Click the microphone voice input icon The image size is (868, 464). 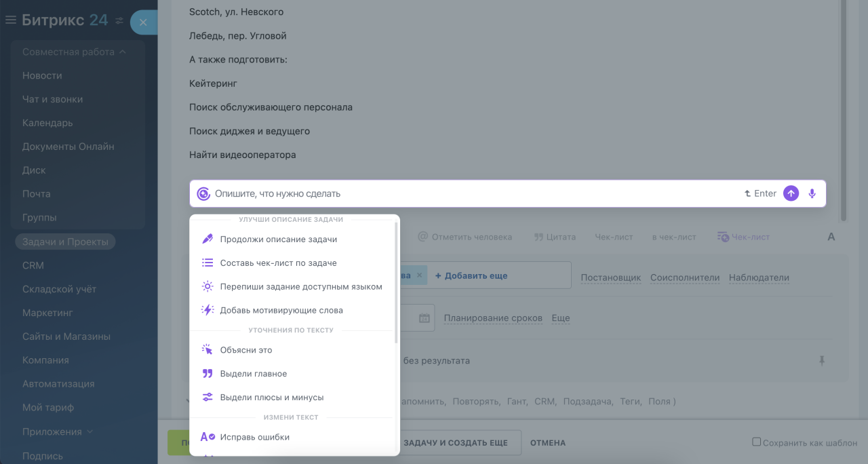click(812, 193)
